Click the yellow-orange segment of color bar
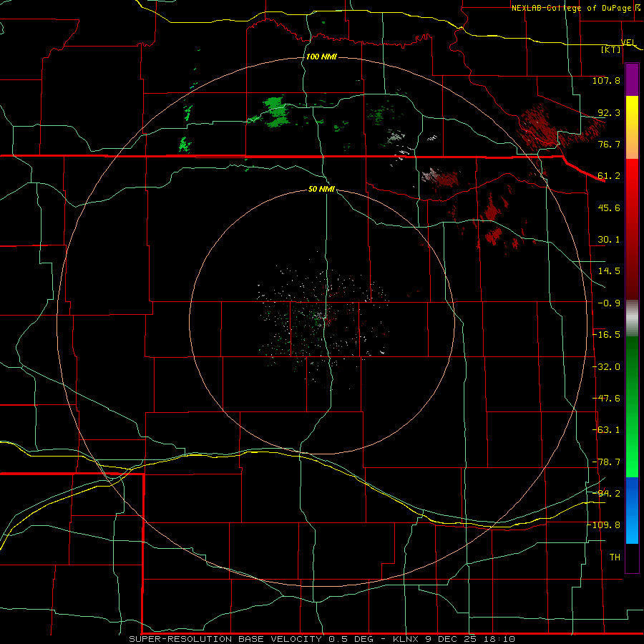 632,127
